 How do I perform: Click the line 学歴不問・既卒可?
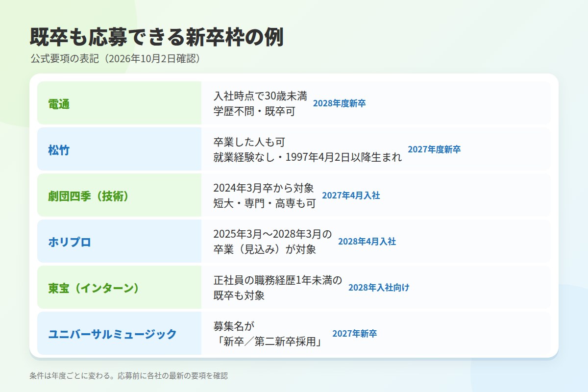pos(254,111)
